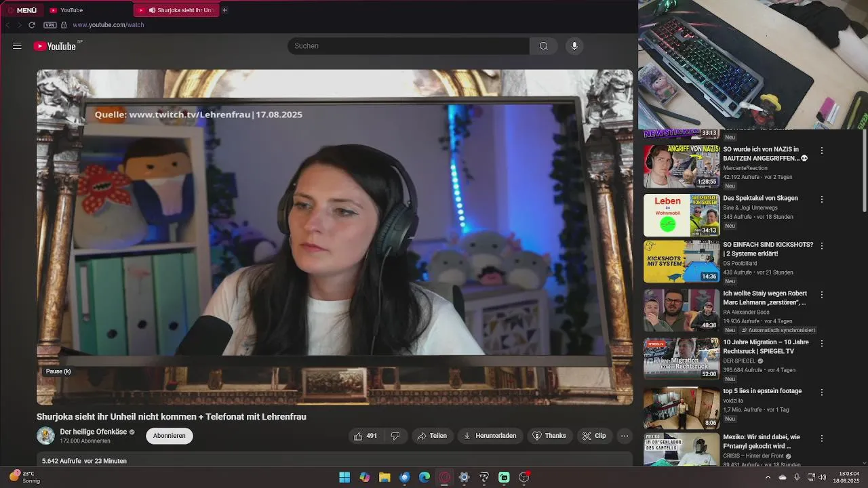Go forward with browser forward arrow

tap(20, 25)
